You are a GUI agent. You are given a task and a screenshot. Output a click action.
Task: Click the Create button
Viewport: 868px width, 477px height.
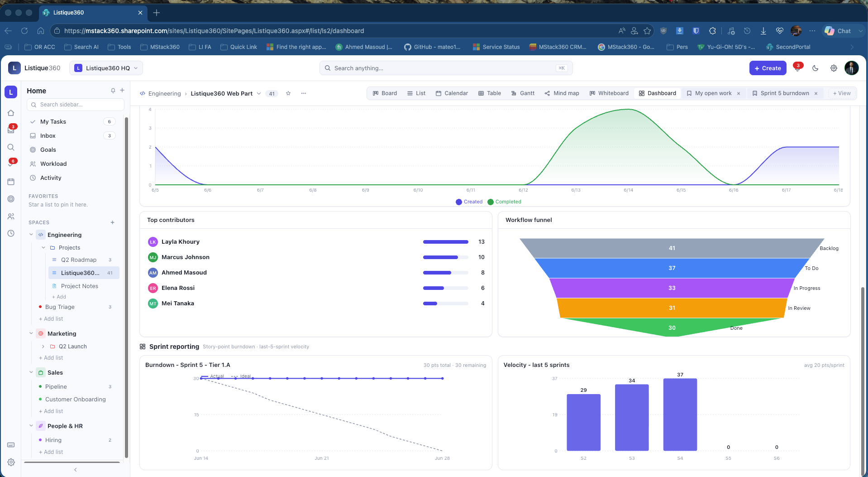click(x=768, y=68)
